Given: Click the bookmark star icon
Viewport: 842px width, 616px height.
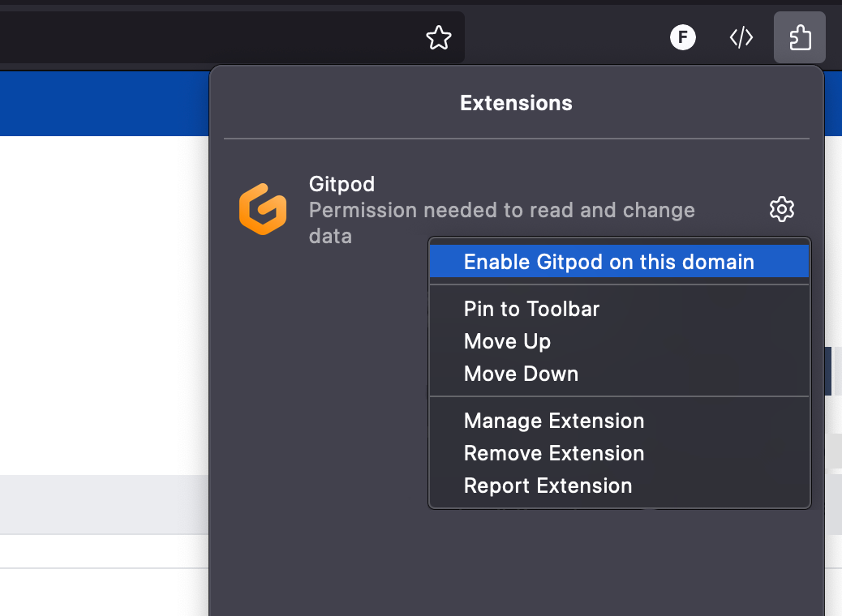Looking at the screenshot, I should [x=438, y=37].
